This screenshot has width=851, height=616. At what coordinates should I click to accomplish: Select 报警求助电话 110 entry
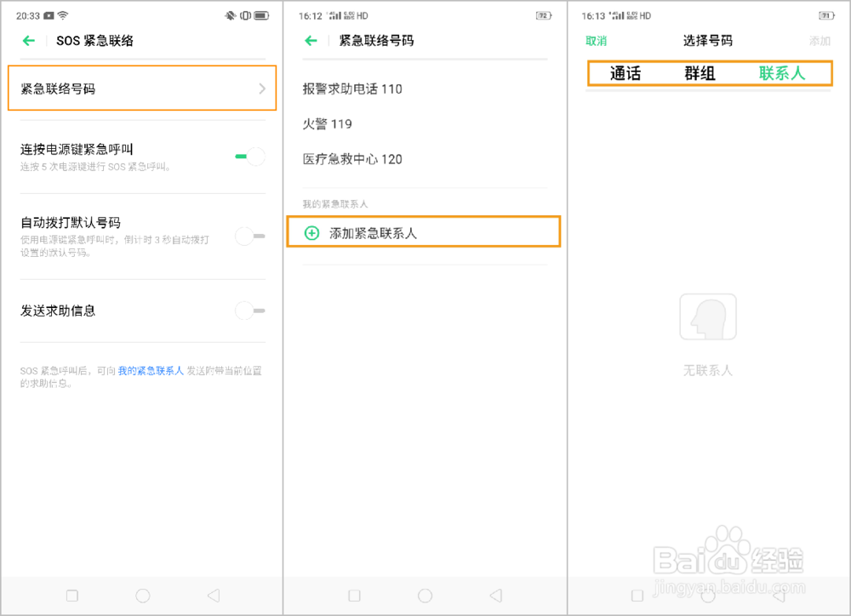[352, 89]
